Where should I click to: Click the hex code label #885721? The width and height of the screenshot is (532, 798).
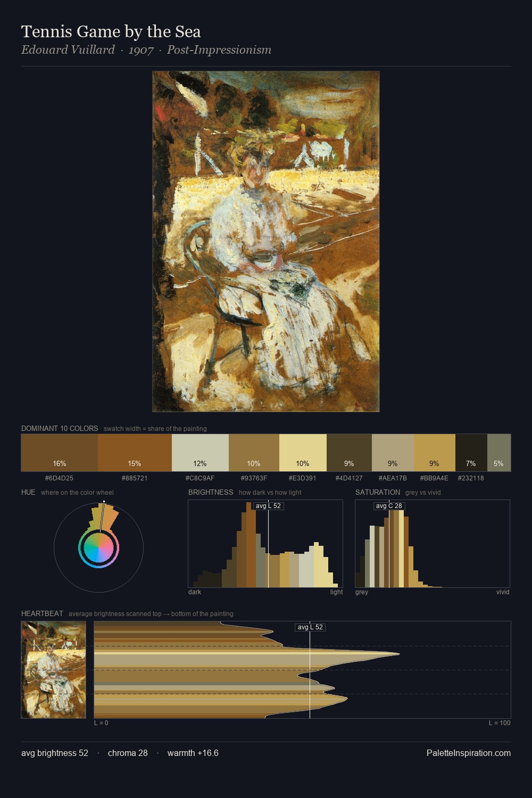click(x=135, y=478)
